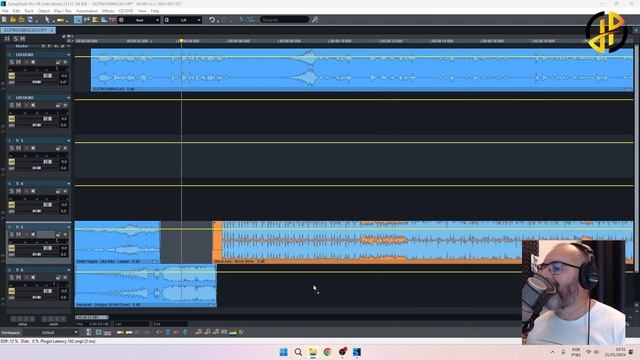Switch to Samplitude icon in taskbar
Viewport: 640px width, 360px height.
tap(357, 352)
